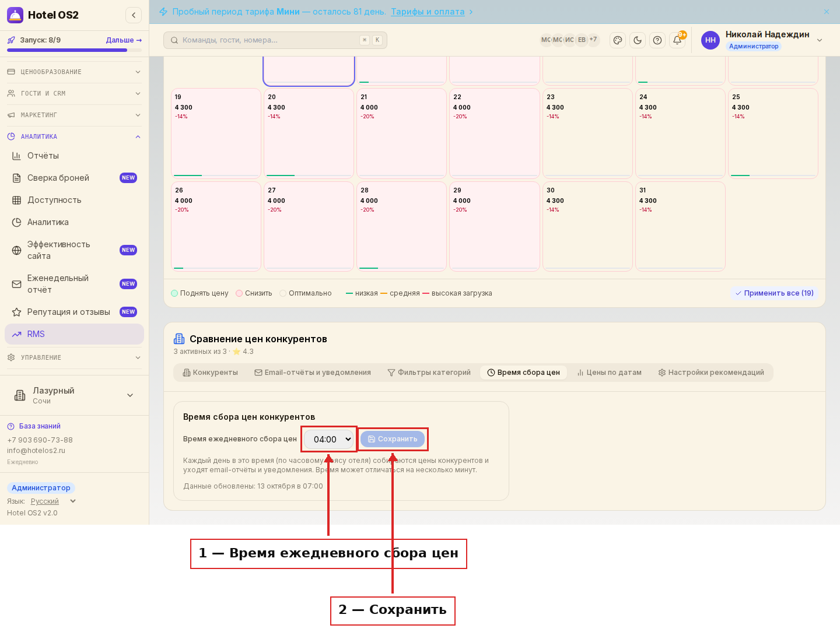The image size is (840, 639).
Task: Open the Лазурный hotel switcher
Action: [x=74, y=395]
